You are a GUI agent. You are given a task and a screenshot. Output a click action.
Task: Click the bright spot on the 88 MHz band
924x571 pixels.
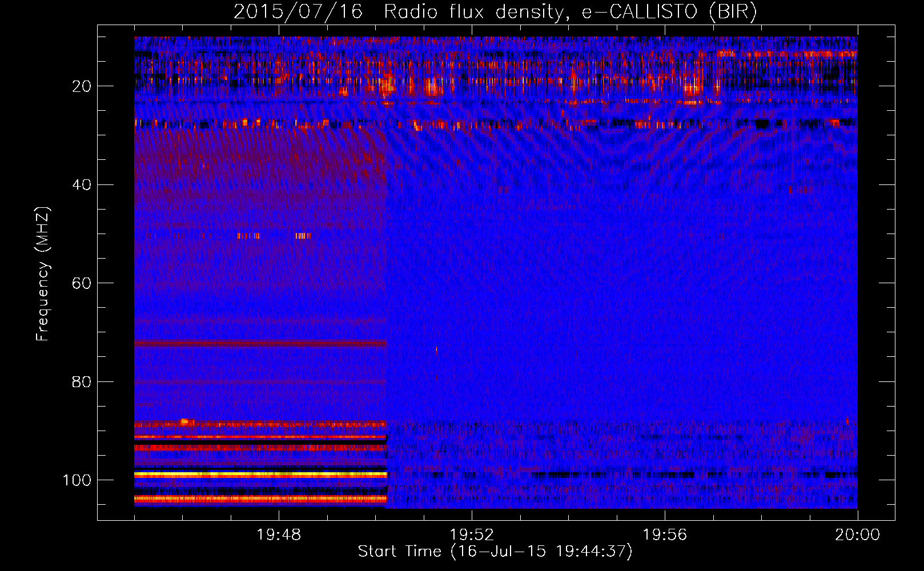[184, 422]
